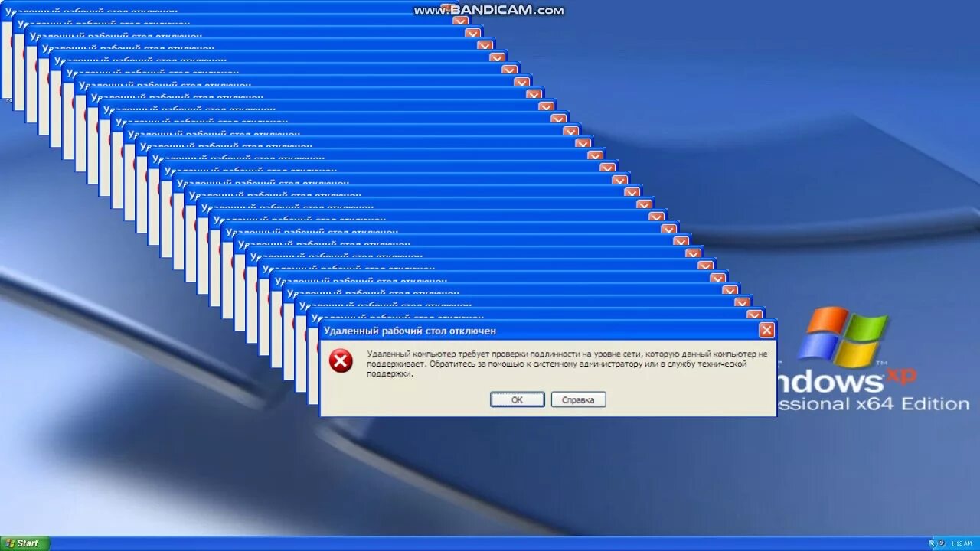Click the Справка help button
The height and width of the screenshot is (551, 980).
coord(578,399)
